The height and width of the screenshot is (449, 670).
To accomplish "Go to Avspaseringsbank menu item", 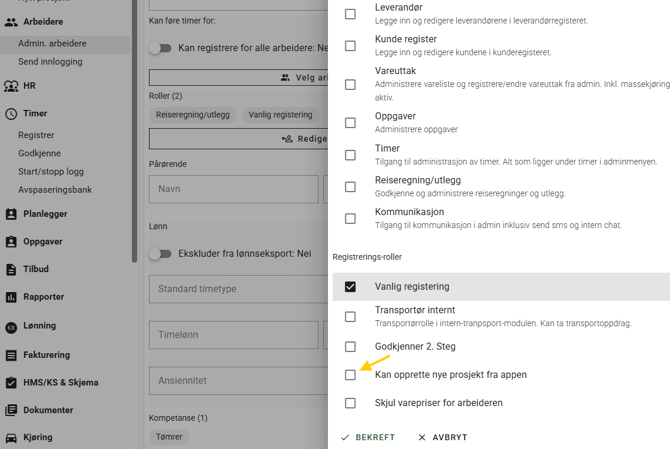I will pos(55,190).
